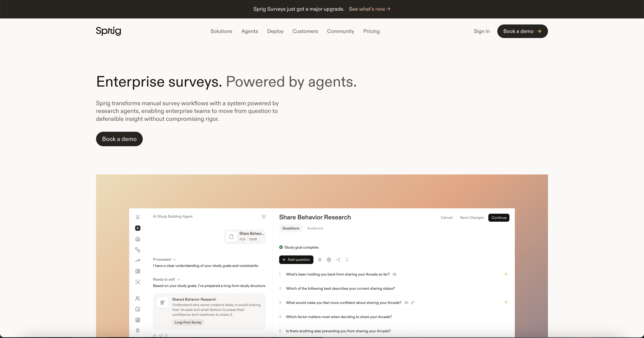Toggle the eye icon on question 3
Viewport: 644px width, 338px height.
pos(406,303)
